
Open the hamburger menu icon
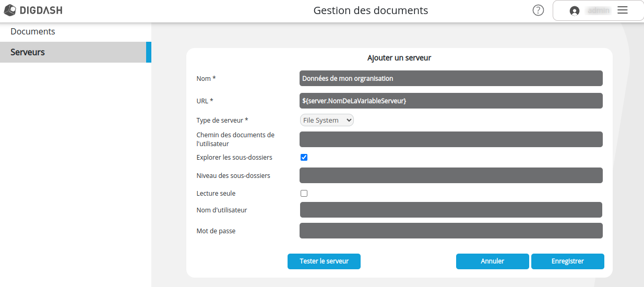[x=622, y=10]
